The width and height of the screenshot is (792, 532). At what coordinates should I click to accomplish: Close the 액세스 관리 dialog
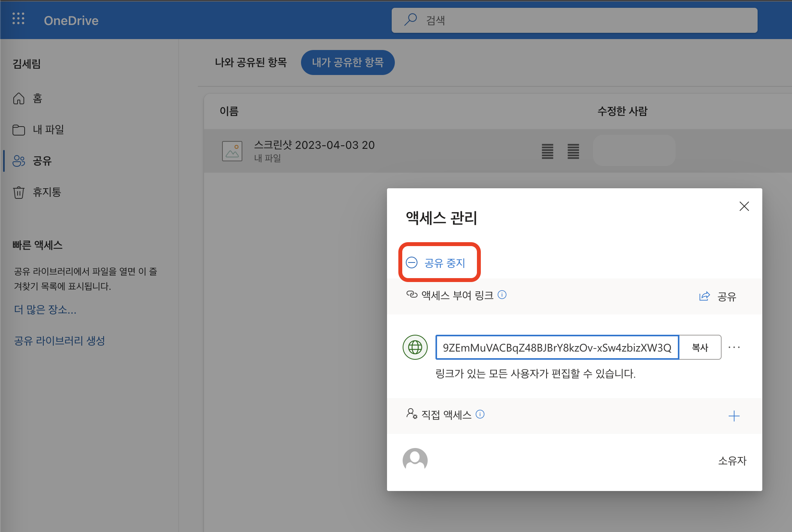744,206
